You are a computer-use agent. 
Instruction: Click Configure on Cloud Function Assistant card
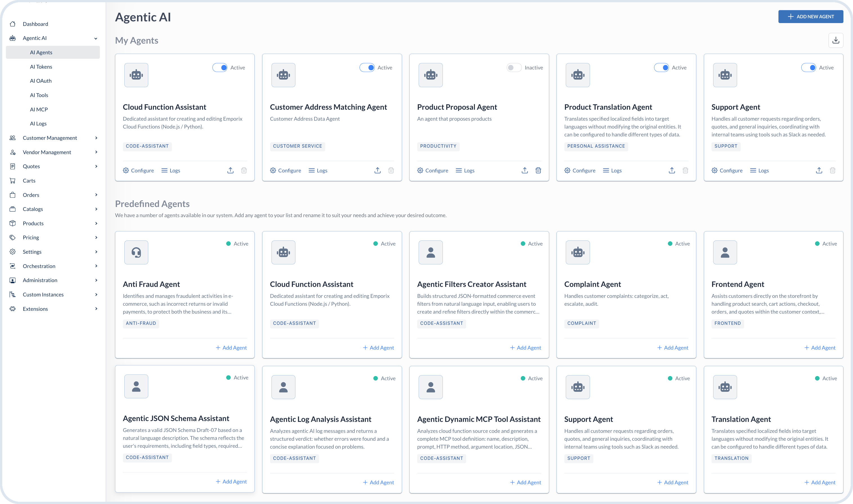pyautogui.click(x=138, y=170)
